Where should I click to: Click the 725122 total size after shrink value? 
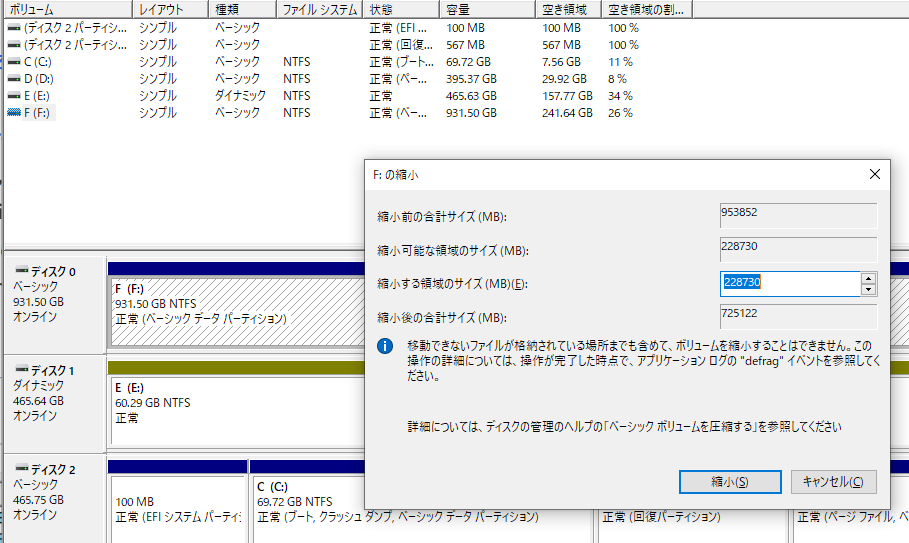[798, 316]
